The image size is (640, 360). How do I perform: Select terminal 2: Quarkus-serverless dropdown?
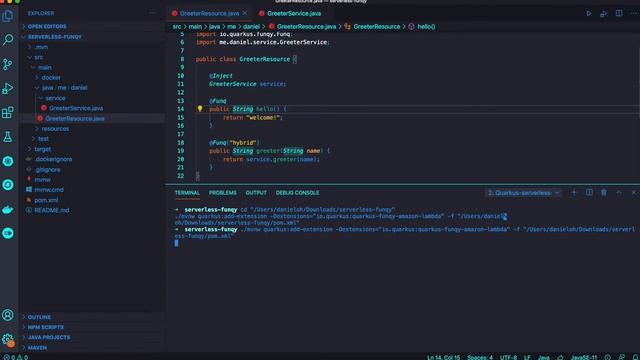coord(523,193)
